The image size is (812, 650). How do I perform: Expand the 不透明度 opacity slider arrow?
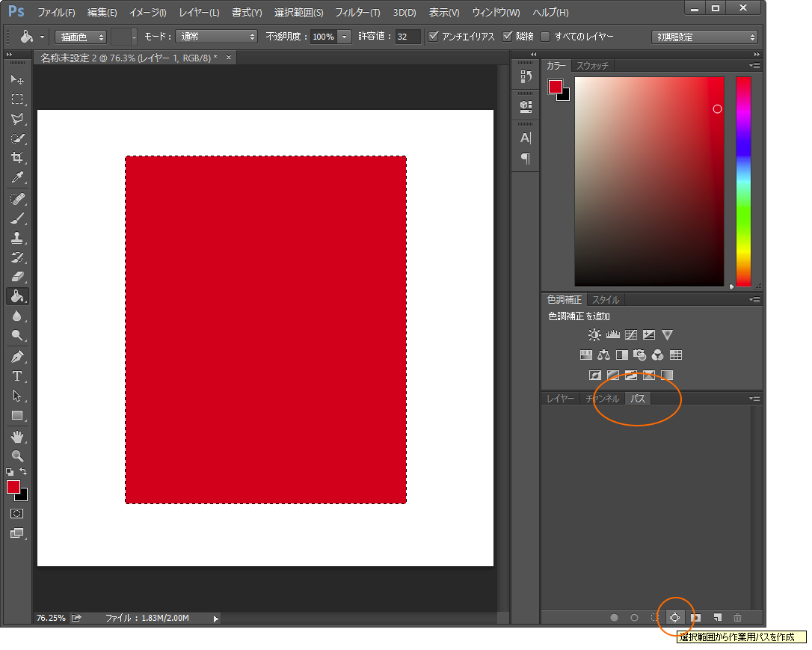click(x=345, y=37)
